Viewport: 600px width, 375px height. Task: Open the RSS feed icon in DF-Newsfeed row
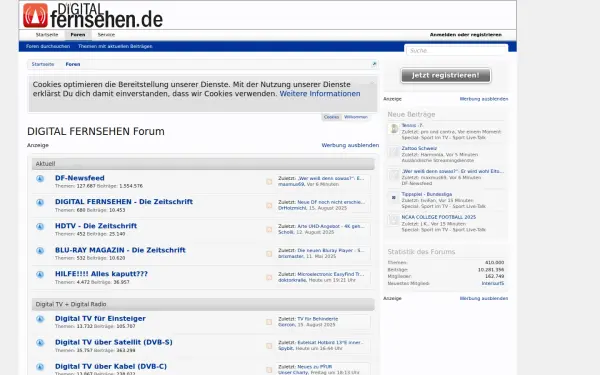[x=269, y=182]
